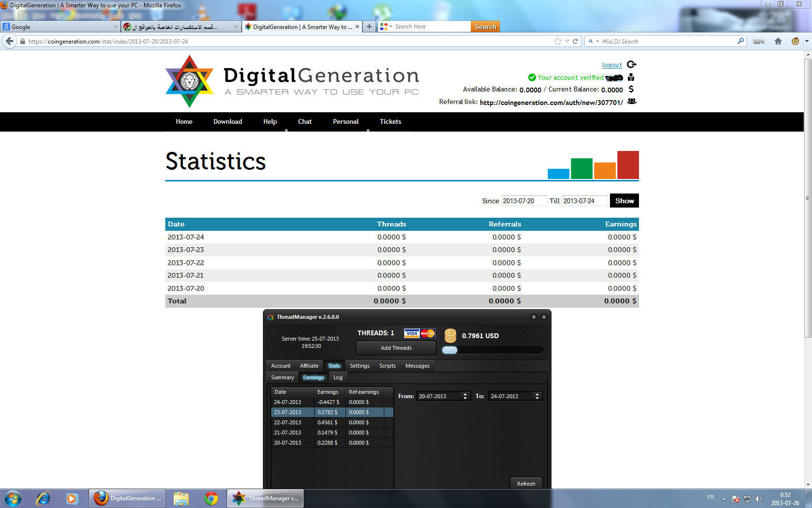Image resolution: width=812 pixels, height=508 pixels.
Task: Bookmark this page with the star icon
Action: 558,41
